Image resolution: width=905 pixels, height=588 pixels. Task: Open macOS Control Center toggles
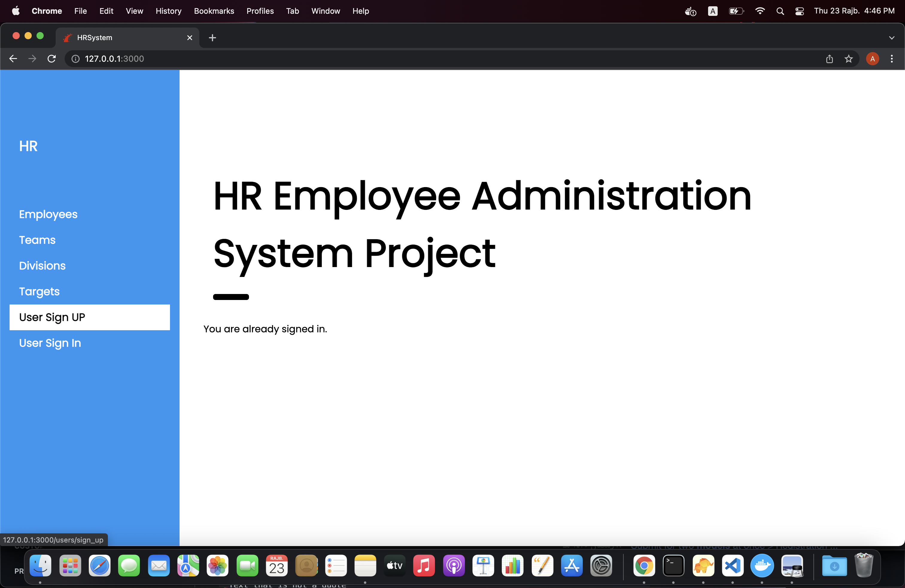[799, 11]
